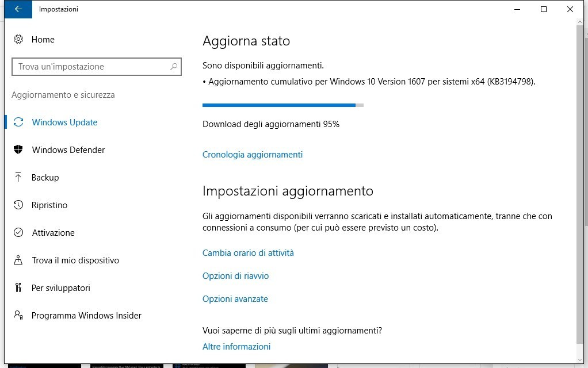588x368 pixels.
Task: Click the Attivazione checkmark circle icon
Action: [18, 233]
